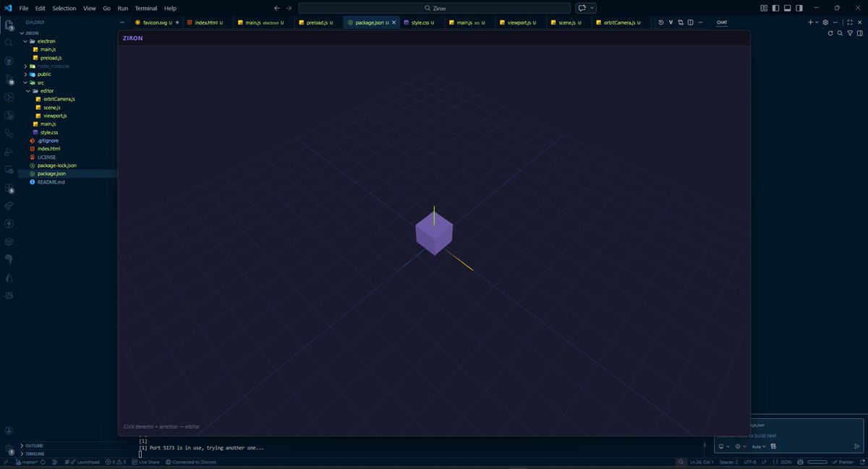The width and height of the screenshot is (868, 469).
Task: Switch to the style.css tab
Action: (x=422, y=22)
